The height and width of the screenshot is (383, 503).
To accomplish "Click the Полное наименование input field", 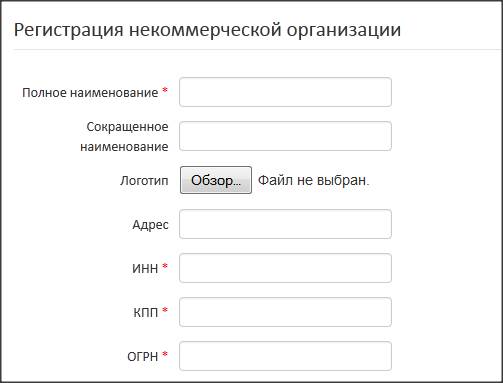I will pyautogui.click(x=285, y=92).
